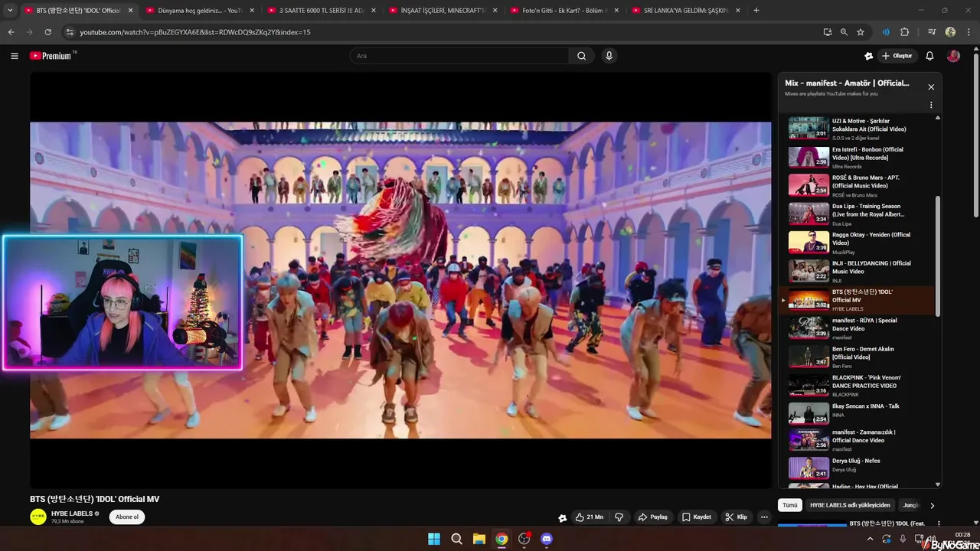The width and height of the screenshot is (980, 551).
Task: Open Chrome three-dot menu
Action: tap(969, 32)
